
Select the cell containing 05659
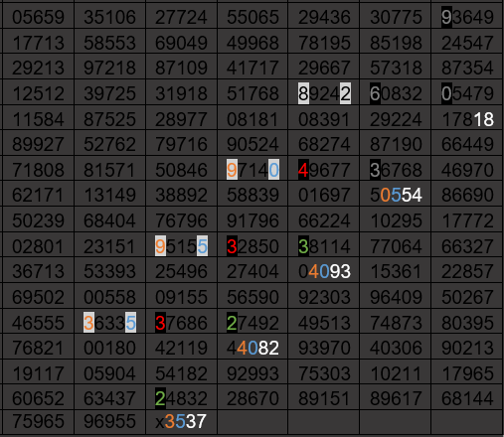[39, 17]
